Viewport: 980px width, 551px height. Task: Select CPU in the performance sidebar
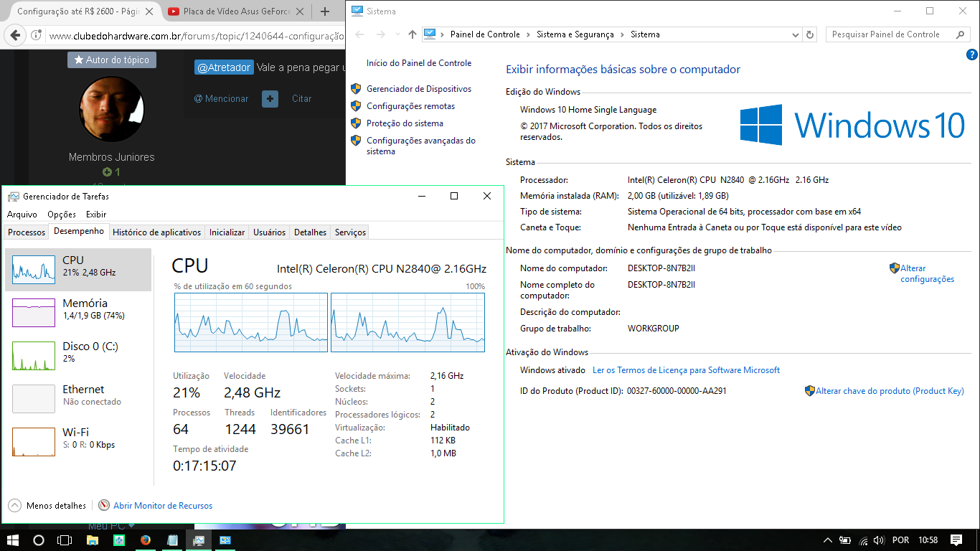click(78, 270)
